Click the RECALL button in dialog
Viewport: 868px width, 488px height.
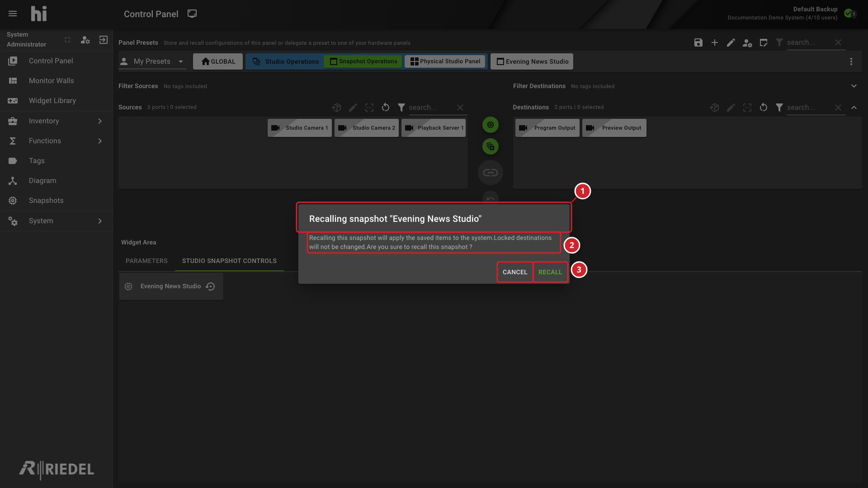point(550,272)
